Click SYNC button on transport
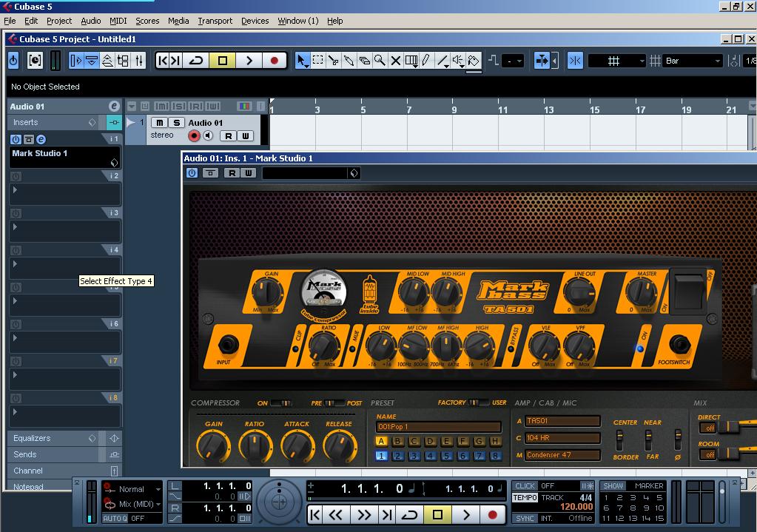 tap(525, 518)
